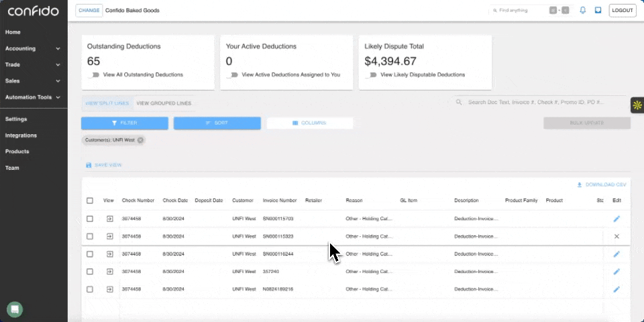Screen dimensions: 644x322
Task: Switch to View Split Lines tab
Action: (x=107, y=103)
